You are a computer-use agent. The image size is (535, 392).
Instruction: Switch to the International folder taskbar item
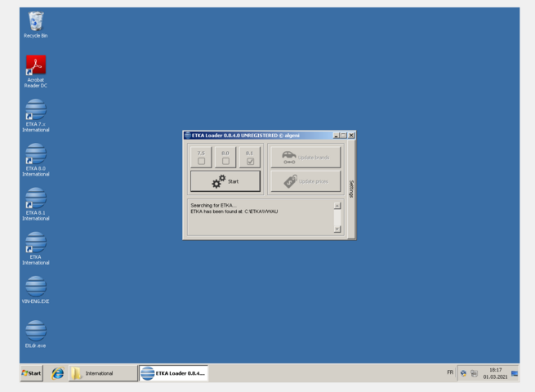point(103,373)
